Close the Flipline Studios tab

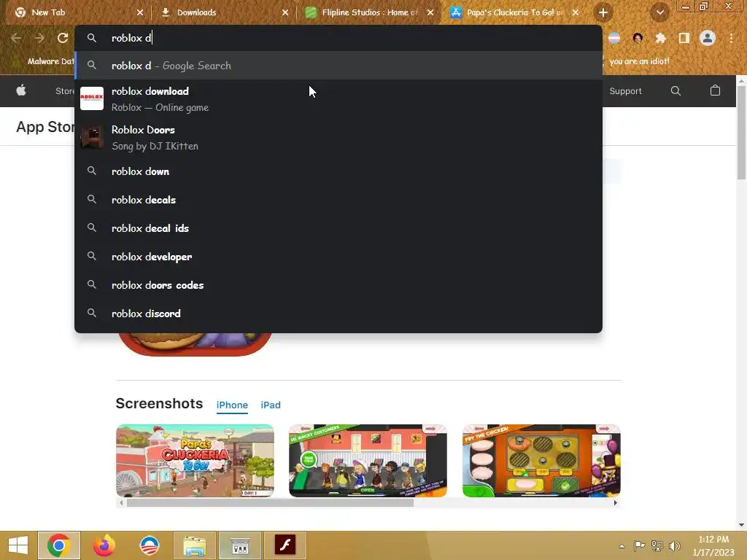tap(430, 12)
